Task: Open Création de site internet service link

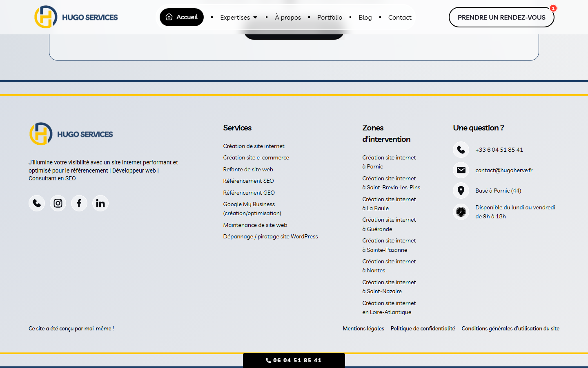Action: click(x=254, y=146)
